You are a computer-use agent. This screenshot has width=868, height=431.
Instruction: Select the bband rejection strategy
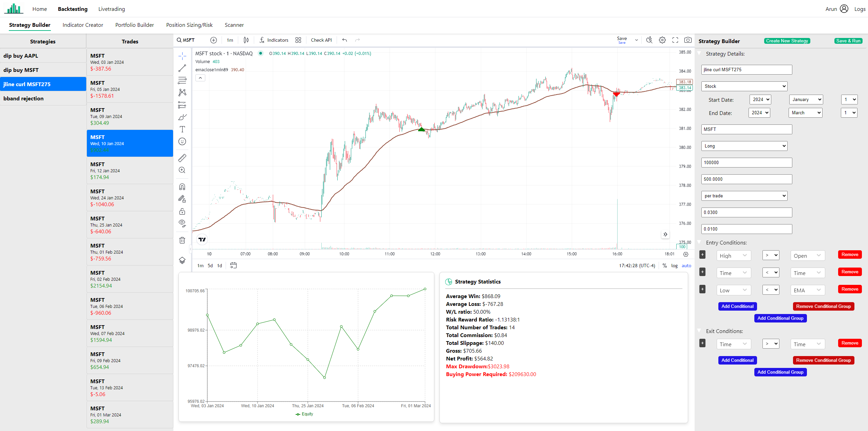point(43,98)
